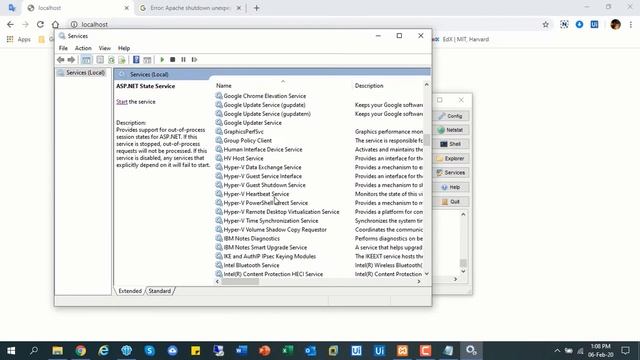
Task: Select Hyper-V Guest Shutdown Service row
Action: point(264,185)
